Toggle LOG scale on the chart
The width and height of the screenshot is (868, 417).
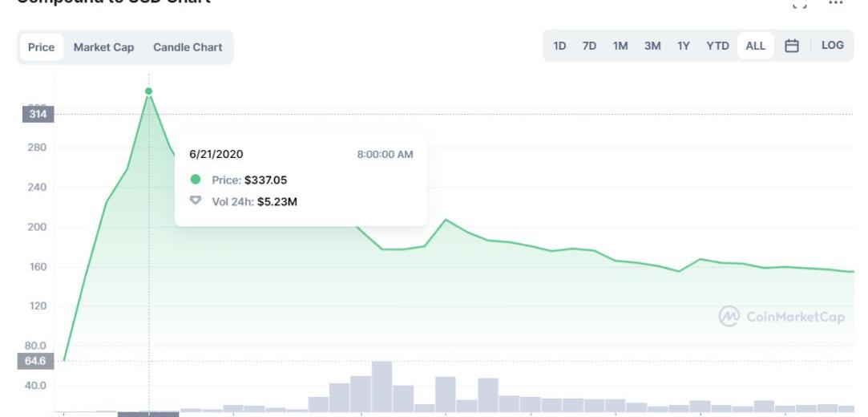pyautogui.click(x=833, y=46)
